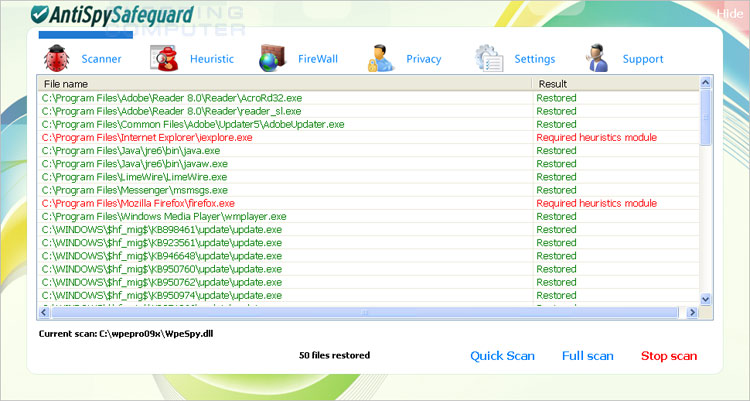The image size is (750, 401).
Task: Select the KB950974 update.exe row
Action: 368,295
